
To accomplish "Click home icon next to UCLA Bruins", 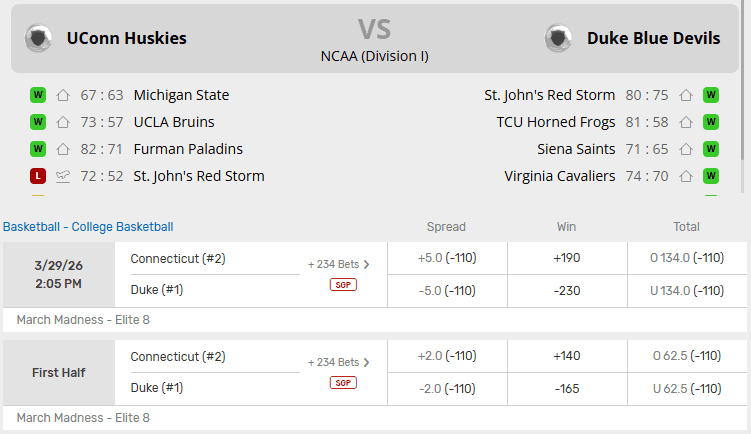I will [63, 122].
